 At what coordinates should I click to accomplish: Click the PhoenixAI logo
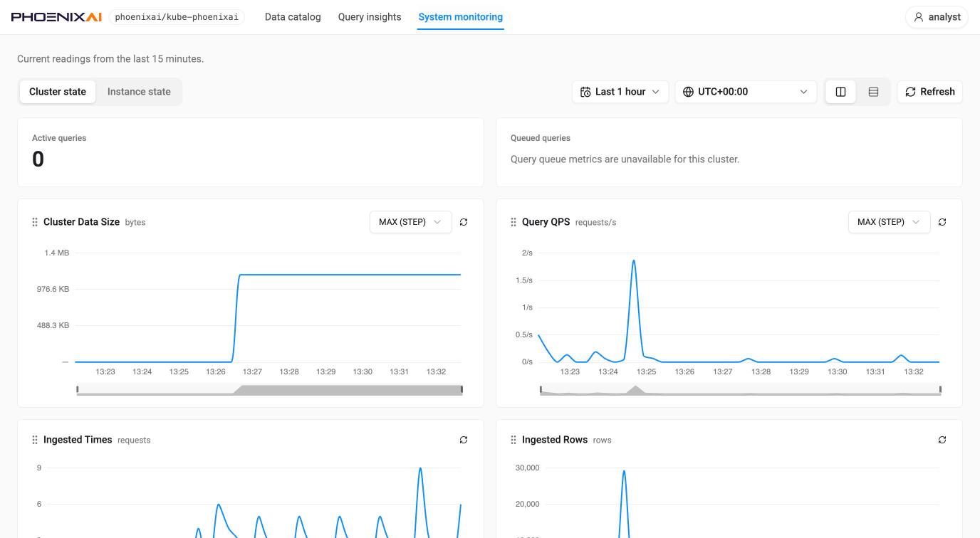click(x=56, y=17)
